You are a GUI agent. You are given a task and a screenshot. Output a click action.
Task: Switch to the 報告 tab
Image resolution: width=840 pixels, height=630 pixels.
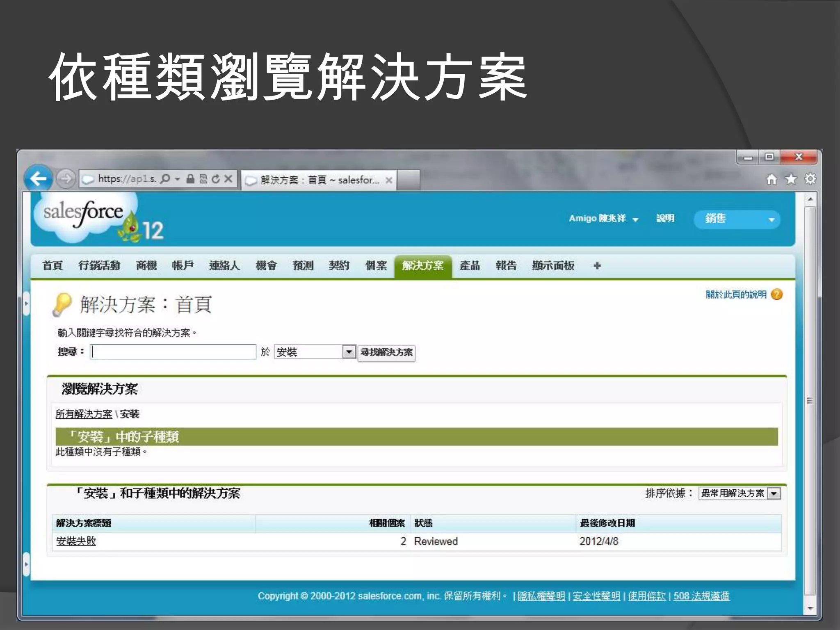pyautogui.click(x=506, y=266)
